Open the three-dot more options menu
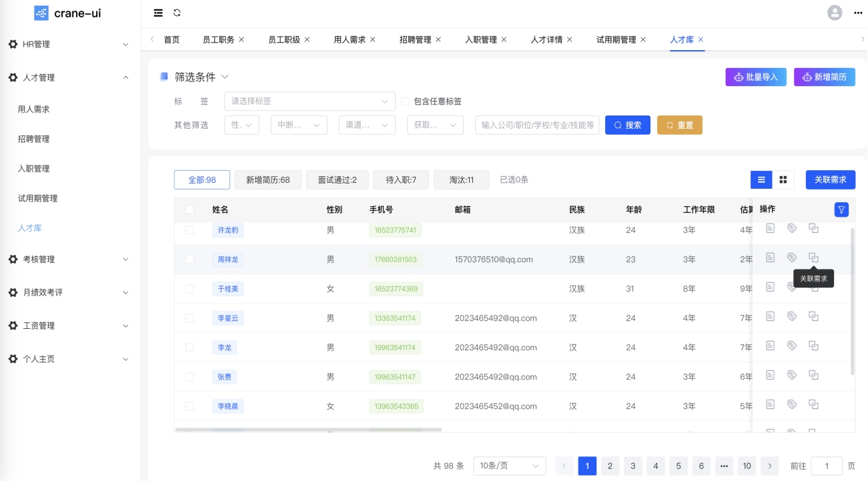 pos(858,13)
